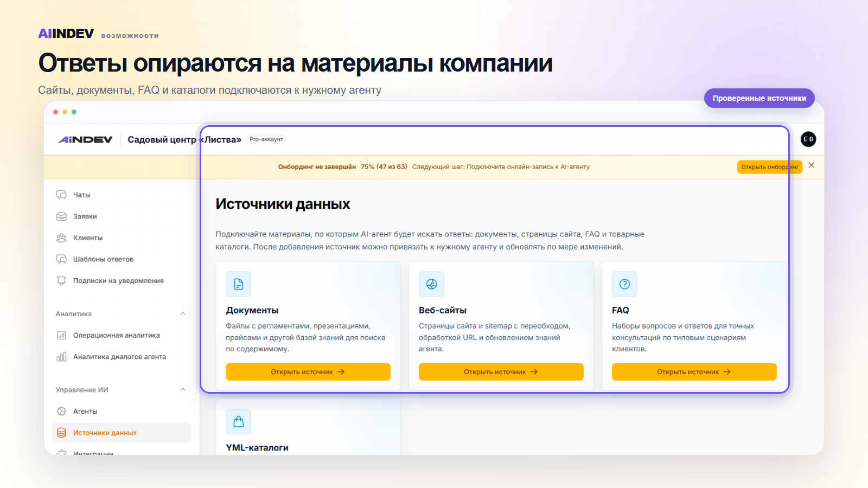868x488 pixels.
Task: Click the Pro-аккаунт badge
Action: point(266,139)
